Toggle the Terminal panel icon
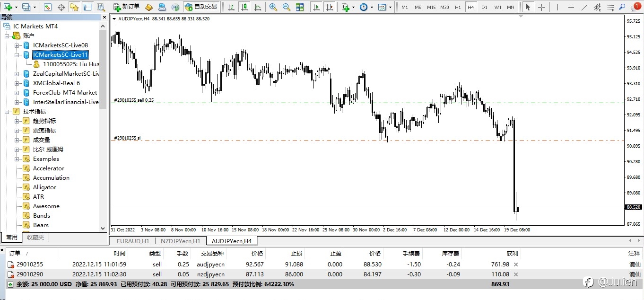Image resolution: width=644 pixels, height=300 pixels. coord(87,7)
